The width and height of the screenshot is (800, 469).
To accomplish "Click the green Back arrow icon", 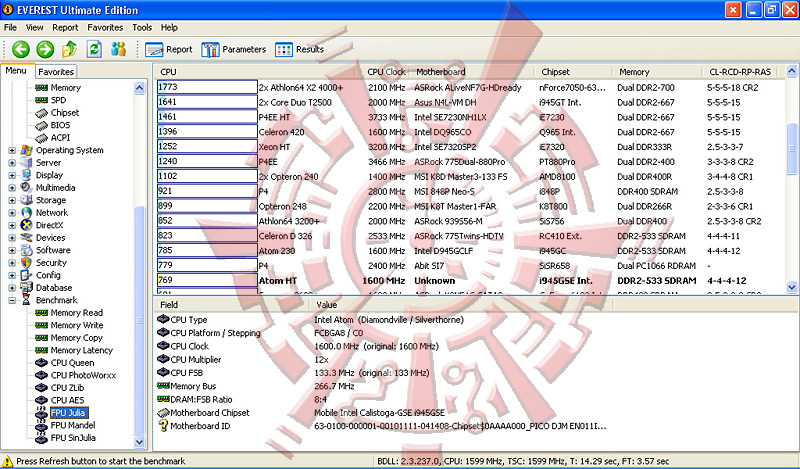I will click(x=21, y=50).
